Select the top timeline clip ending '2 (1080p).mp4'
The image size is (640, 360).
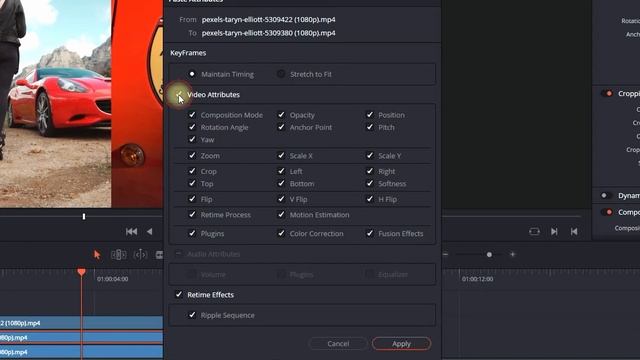click(81, 323)
